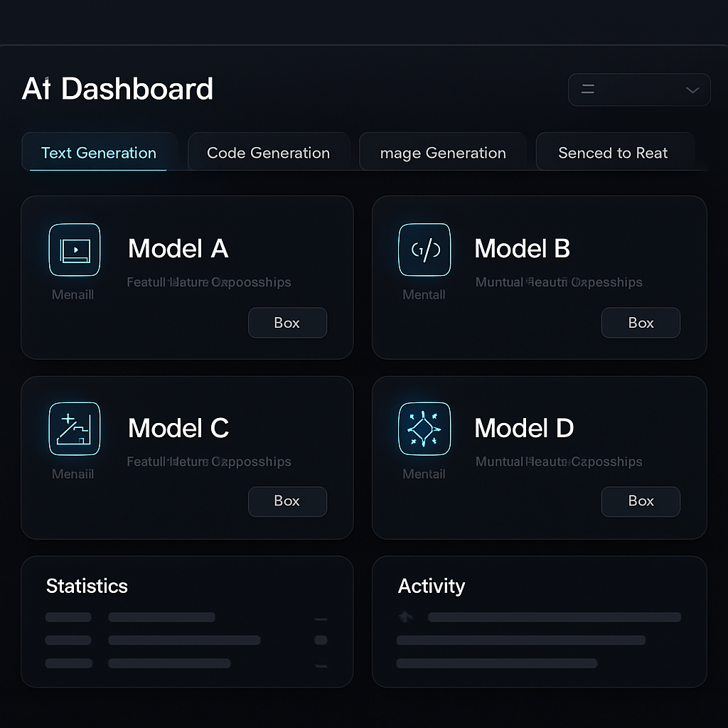Viewport: 728px width, 728px height.
Task: Click the description text under Model A
Action: pos(209,282)
